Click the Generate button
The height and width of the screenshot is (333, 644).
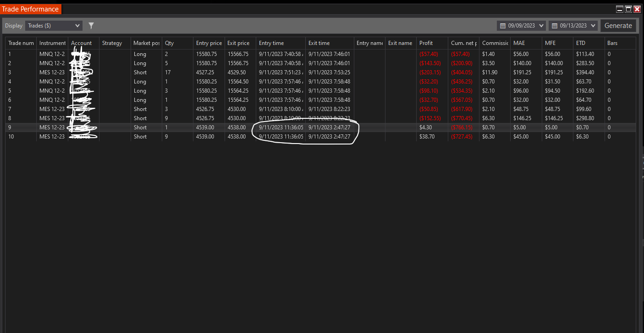coord(618,26)
